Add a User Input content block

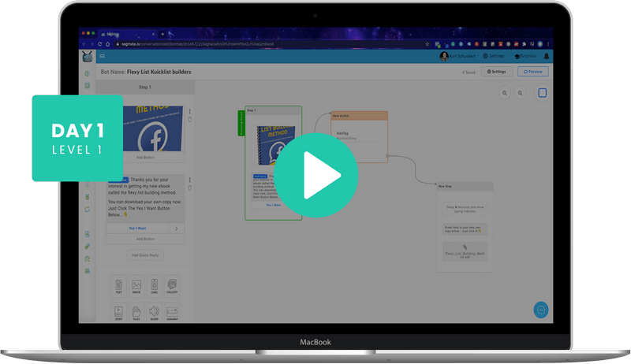[172, 313]
